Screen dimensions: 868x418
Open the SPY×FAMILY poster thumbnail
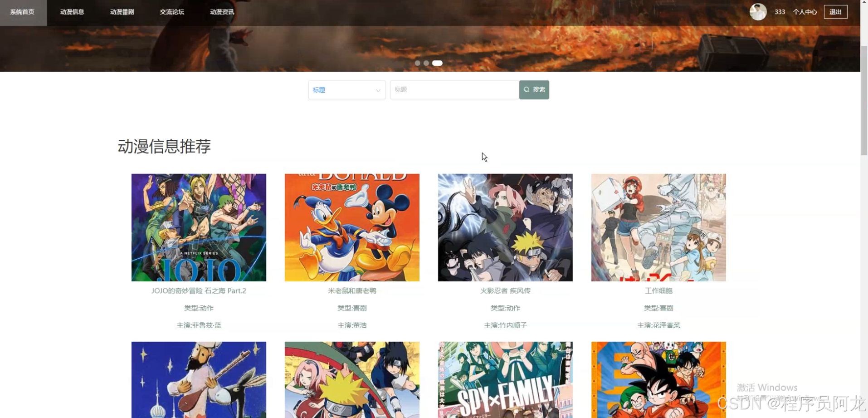505,380
